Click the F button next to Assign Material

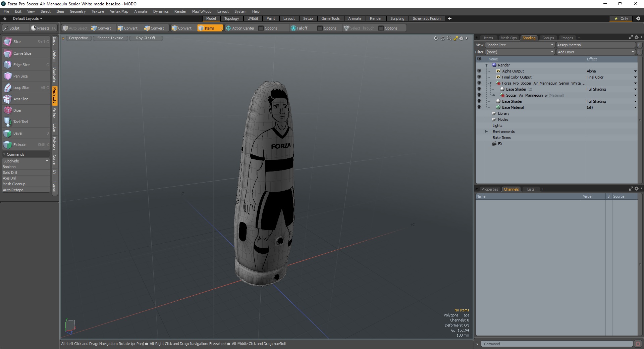[639, 45]
